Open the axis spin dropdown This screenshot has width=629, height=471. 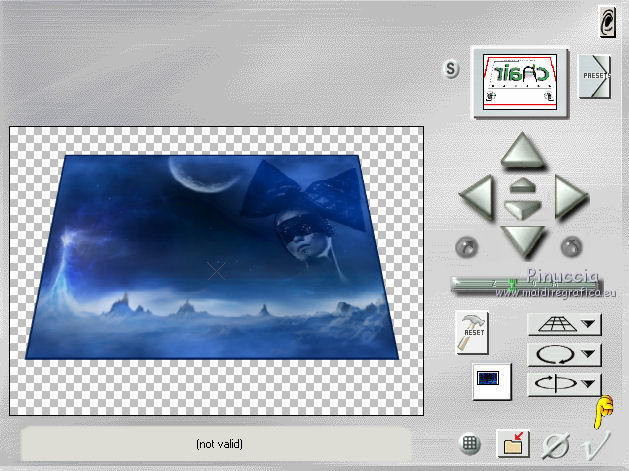564,384
